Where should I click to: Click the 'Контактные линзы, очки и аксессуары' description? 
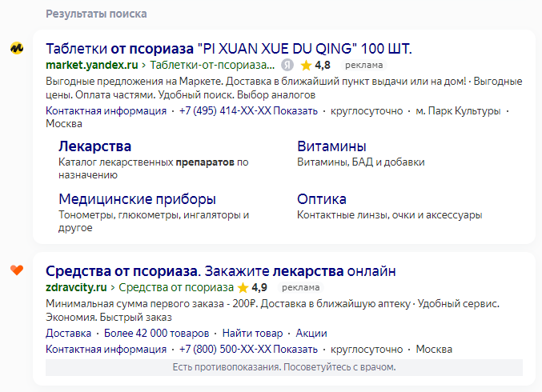pyautogui.click(x=390, y=215)
